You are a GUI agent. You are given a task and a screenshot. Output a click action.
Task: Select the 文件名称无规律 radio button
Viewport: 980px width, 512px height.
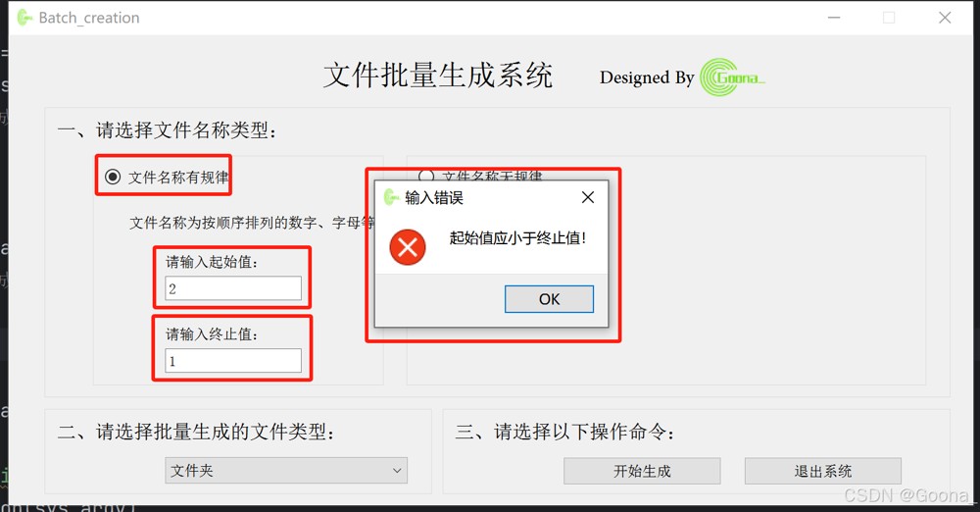pyautogui.click(x=426, y=176)
